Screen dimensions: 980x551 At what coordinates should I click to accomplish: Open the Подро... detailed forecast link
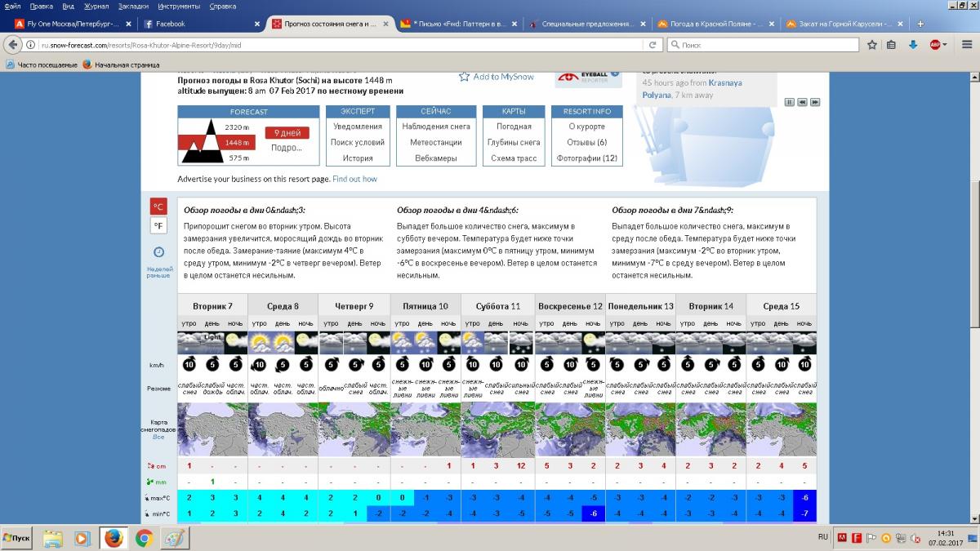(287, 148)
